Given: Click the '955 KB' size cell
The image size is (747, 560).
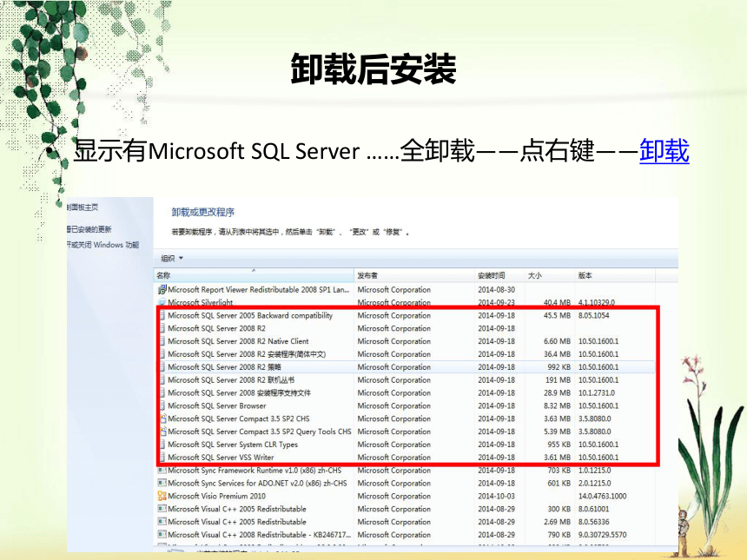Looking at the screenshot, I should (x=559, y=444).
